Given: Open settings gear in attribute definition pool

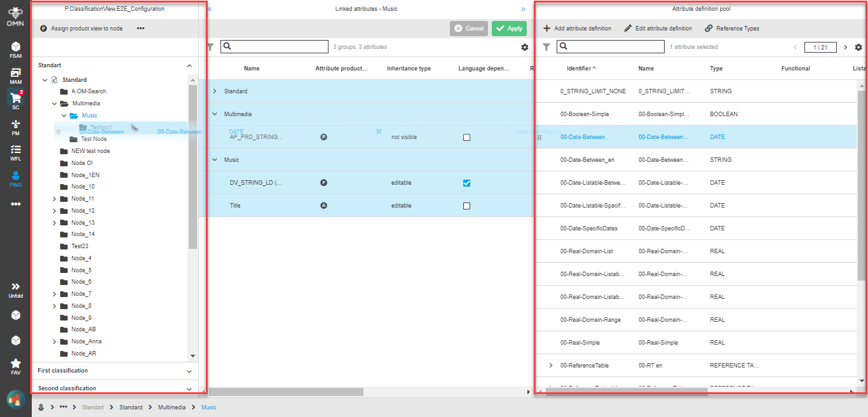Looking at the screenshot, I should pyautogui.click(x=859, y=46).
